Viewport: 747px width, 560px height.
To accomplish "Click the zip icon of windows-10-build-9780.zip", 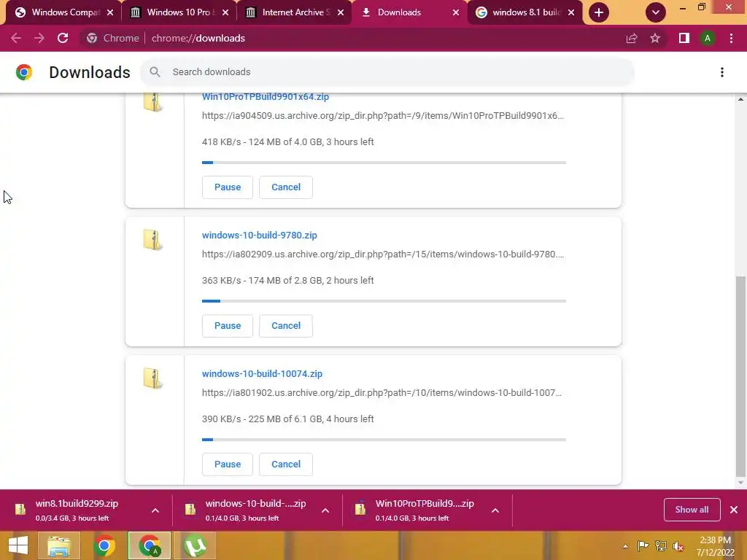I will coord(153,240).
